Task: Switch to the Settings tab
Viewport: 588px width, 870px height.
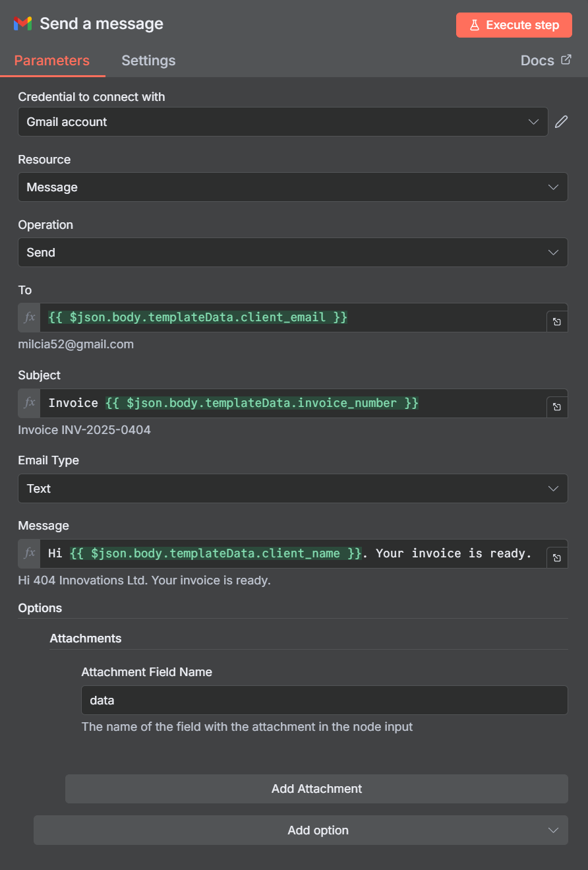Action: (x=148, y=60)
